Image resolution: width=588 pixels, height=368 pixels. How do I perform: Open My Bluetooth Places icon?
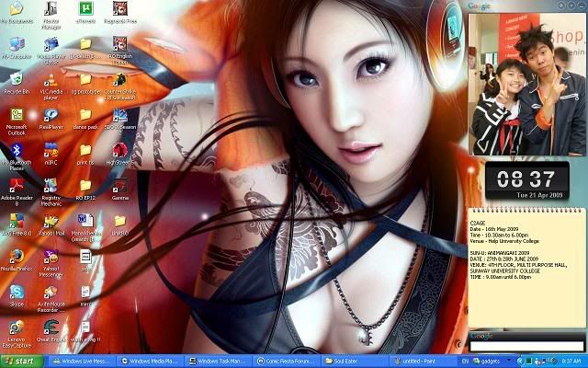(x=17, y=156)
